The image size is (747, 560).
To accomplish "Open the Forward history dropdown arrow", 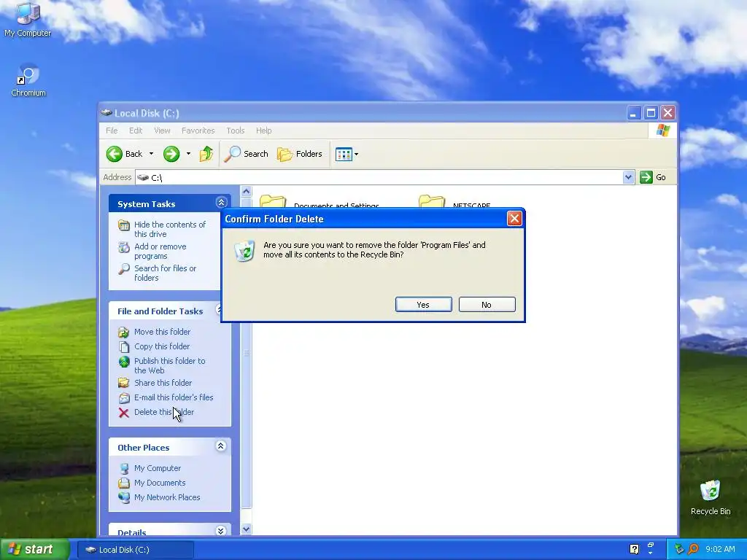I will (188, 154).
